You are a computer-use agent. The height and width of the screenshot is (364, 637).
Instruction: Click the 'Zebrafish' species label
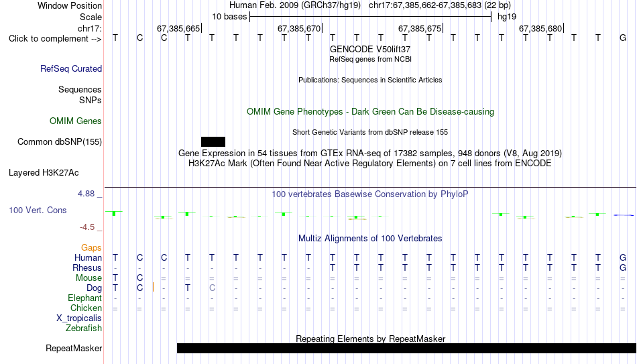tap(84, 328)
